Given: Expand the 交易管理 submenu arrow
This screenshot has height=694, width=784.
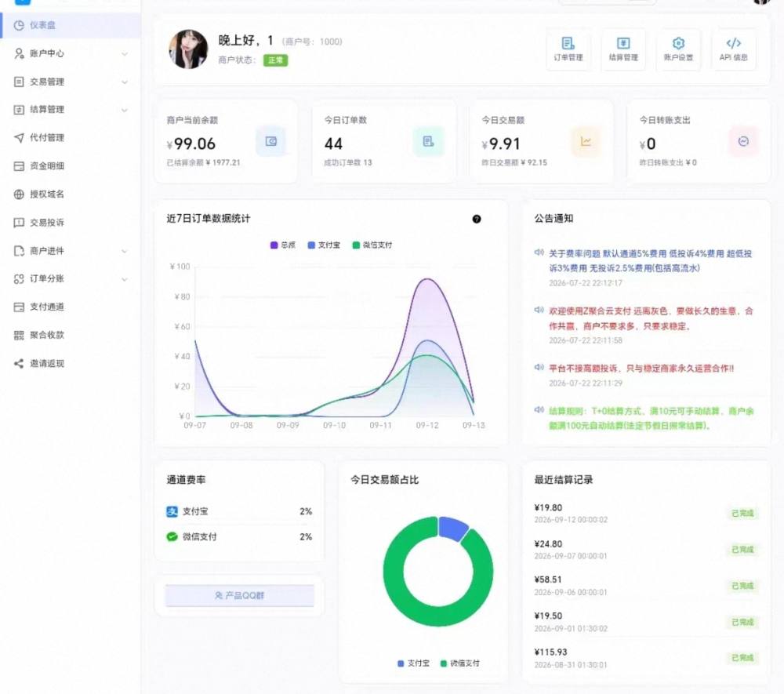Looking at the screenshot, I should [x=125, y=82].
